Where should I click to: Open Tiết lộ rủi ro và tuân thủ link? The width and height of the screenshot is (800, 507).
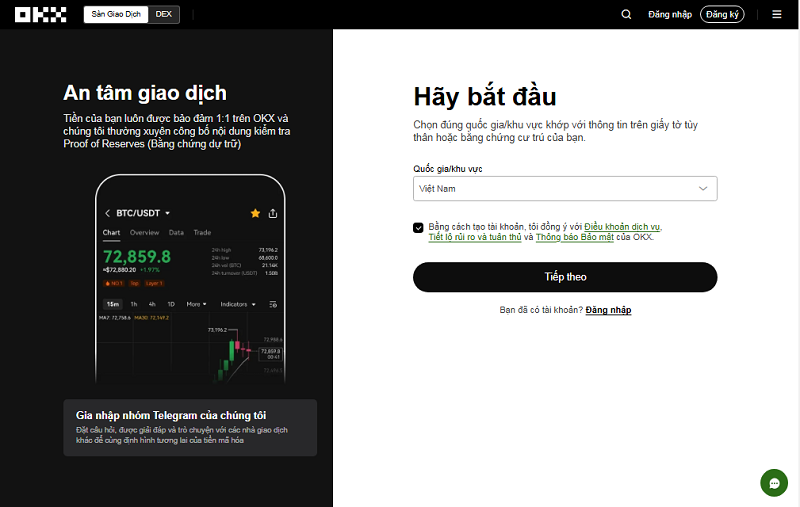(474, 237)
